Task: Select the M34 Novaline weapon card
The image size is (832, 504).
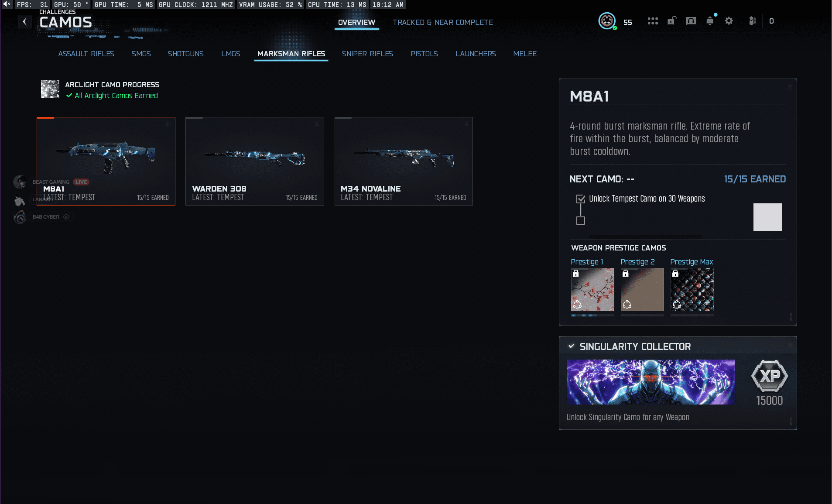Action: pyautogui.click(x=403, y=161)
